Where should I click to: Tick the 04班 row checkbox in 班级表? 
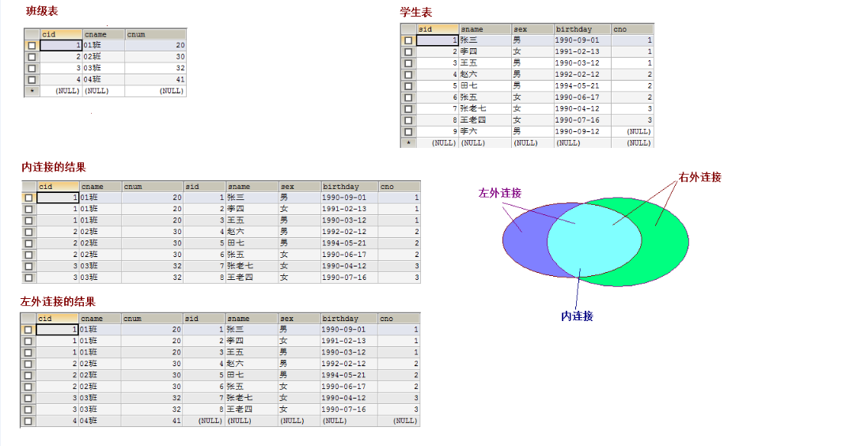pos(32,80)
